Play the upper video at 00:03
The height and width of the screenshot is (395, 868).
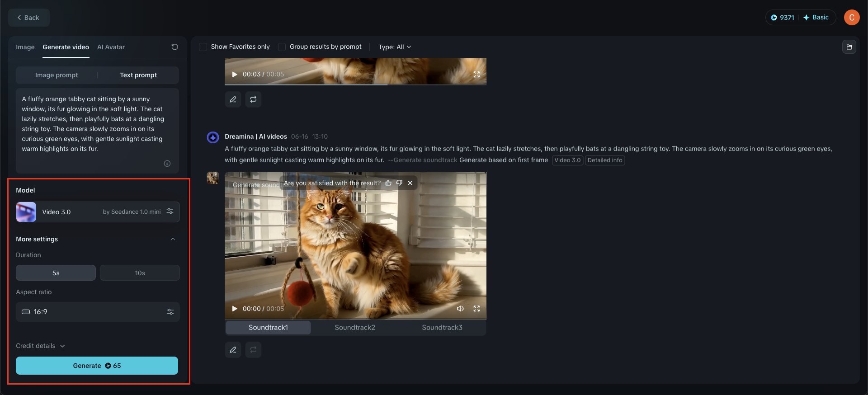235,75
